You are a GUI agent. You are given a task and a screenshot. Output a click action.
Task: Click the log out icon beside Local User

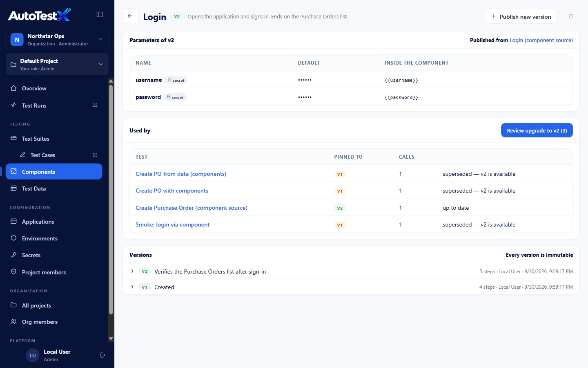click(x=103, y=355)
